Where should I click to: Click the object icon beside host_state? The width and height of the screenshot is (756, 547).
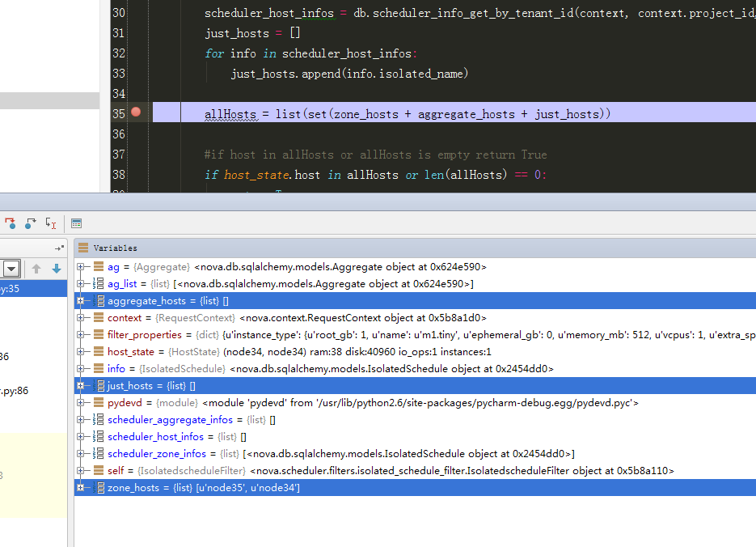click(99, 352)
